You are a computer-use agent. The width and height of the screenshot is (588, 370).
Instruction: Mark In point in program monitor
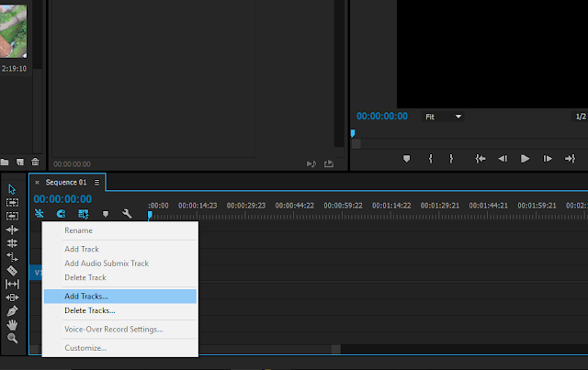point(431,159)
